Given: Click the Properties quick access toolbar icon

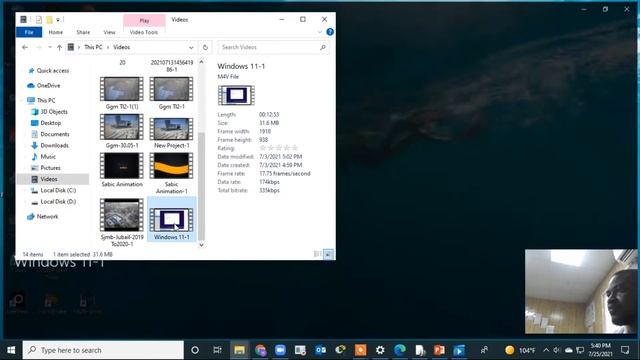Looking at the screenshot, I should click(x=39, y=19).
